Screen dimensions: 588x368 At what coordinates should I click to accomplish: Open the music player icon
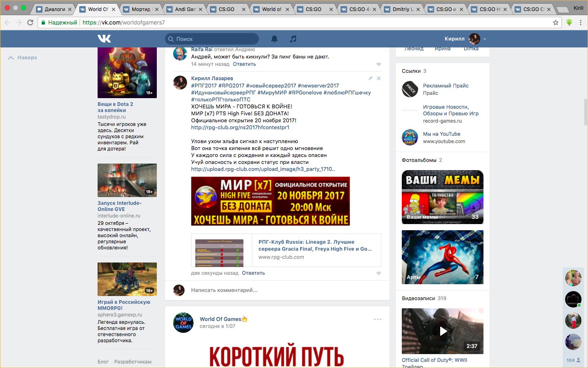coord(293,39)
